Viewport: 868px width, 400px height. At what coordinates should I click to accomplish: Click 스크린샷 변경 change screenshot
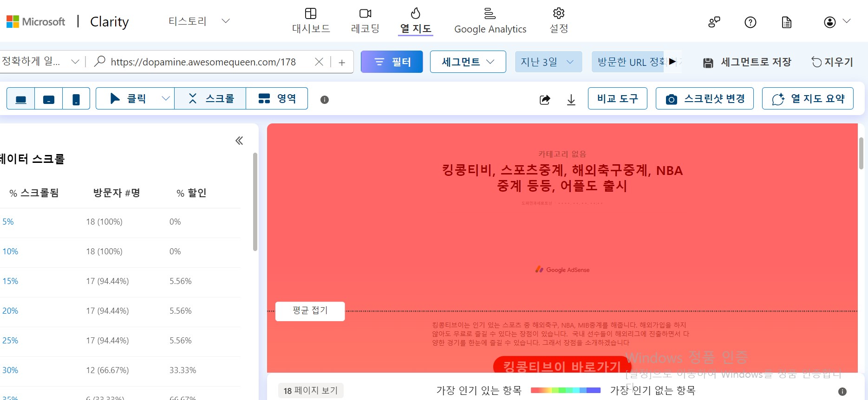coord(705,98)
